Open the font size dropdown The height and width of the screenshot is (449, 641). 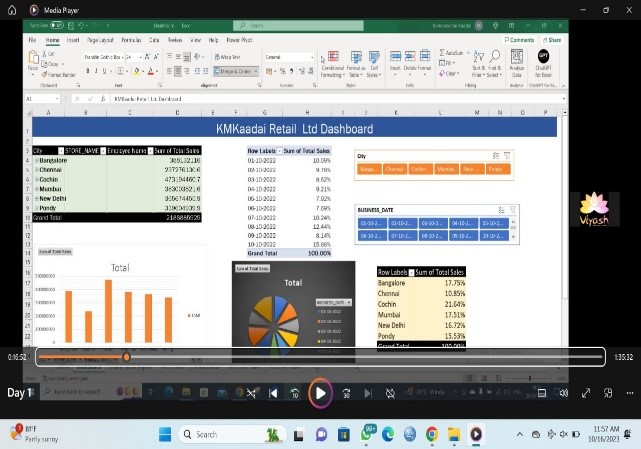point(140,57)
